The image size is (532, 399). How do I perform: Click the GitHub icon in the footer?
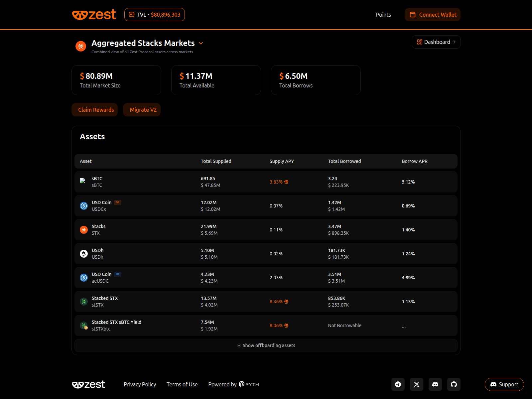pyautogui.click(x=454, y=384)
